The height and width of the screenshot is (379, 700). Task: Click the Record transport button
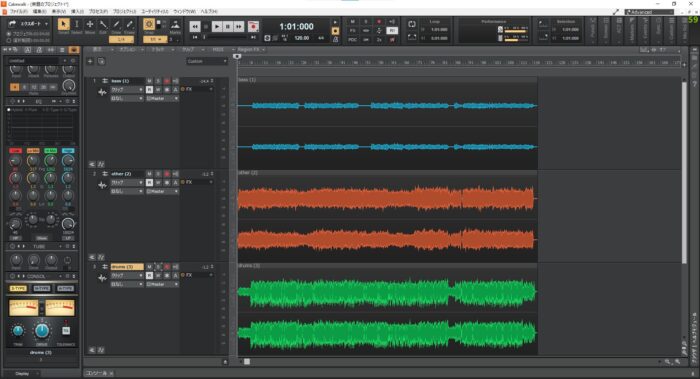[253, 27]
